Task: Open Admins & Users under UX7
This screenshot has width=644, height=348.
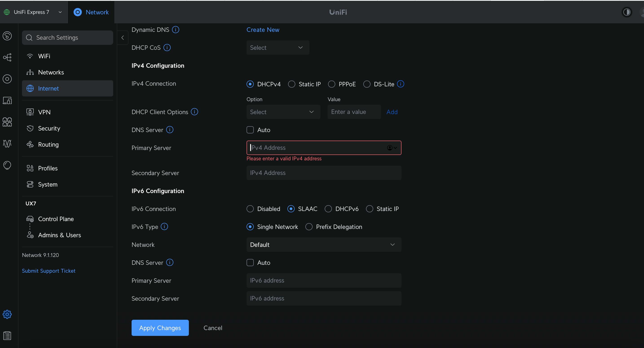Action: (x=68, y=235)
